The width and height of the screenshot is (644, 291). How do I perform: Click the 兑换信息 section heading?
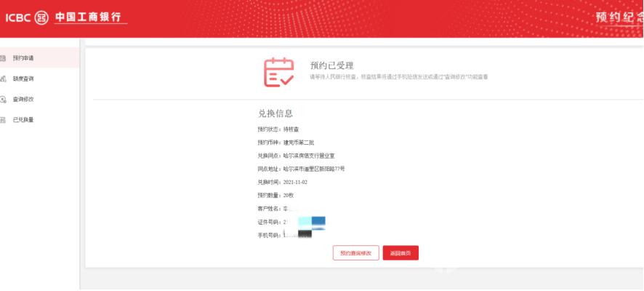(275, 113)
